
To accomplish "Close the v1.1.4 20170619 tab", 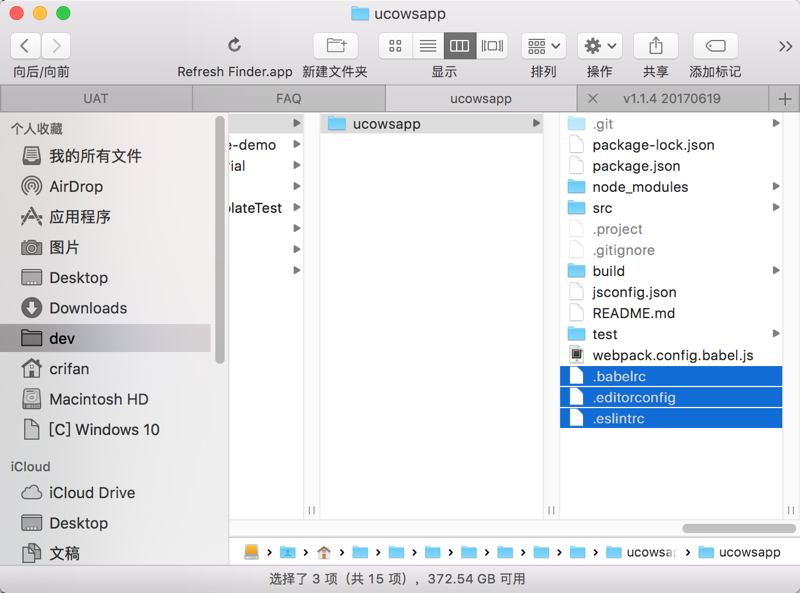I will [592, 98].
